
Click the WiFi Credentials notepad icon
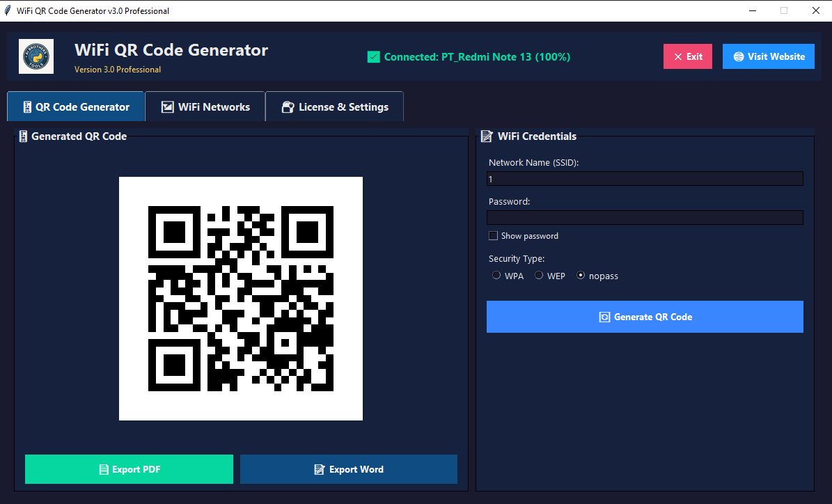[x=487, y=136]
